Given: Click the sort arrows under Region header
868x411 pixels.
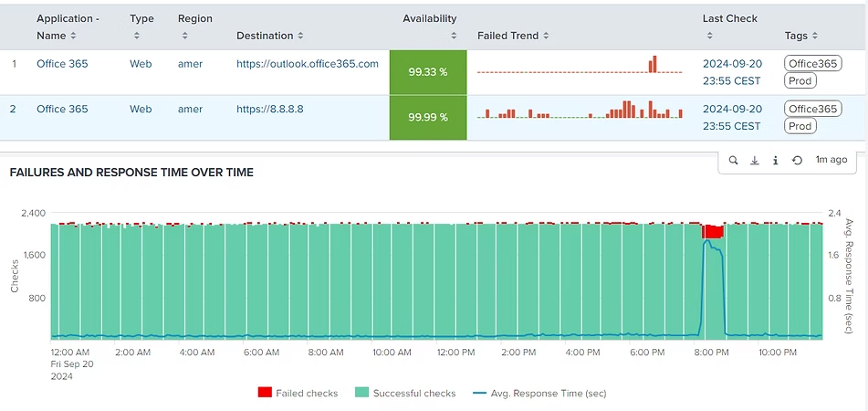Looking at the screenshot, I should point(184,36).
